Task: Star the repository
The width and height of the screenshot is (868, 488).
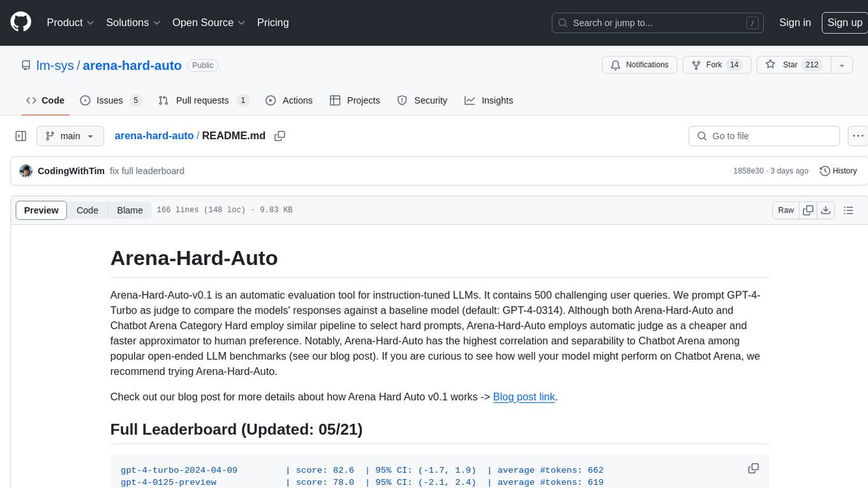Action: (793, 65)
